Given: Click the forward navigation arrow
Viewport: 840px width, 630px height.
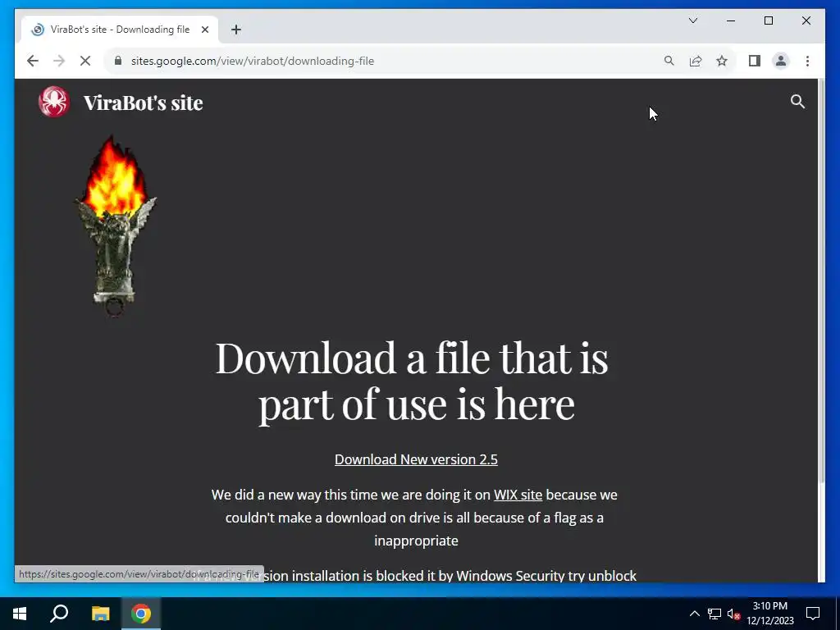Looking at the screenshot, I should (x=59, y=61).
